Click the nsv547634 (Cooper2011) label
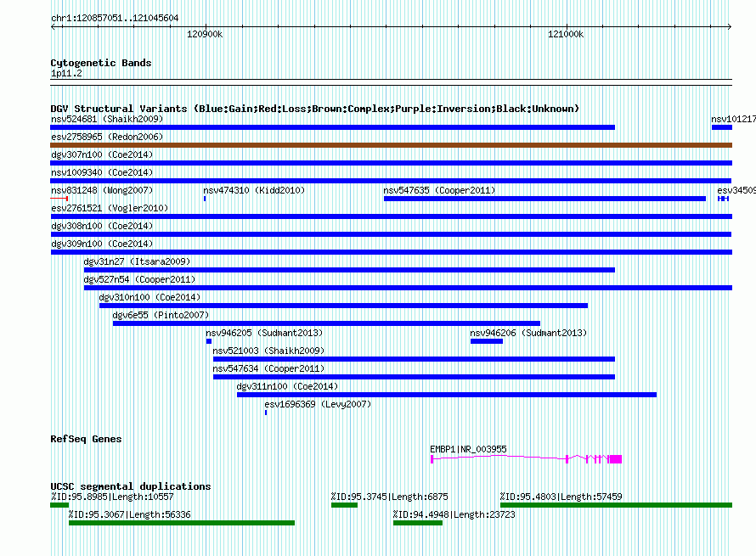The height and width of the screenshot is (556, 756). [x=268, y=368]
